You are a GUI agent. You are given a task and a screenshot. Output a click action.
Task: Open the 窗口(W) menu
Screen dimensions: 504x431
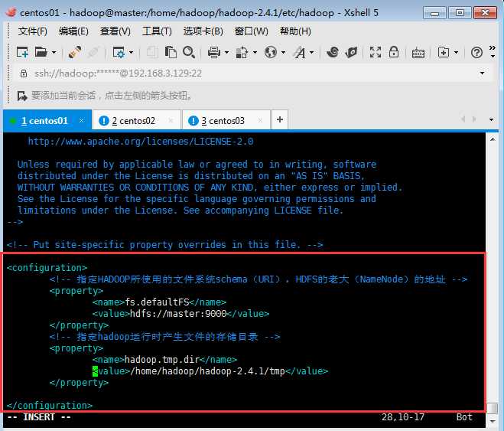pos(252,31)
